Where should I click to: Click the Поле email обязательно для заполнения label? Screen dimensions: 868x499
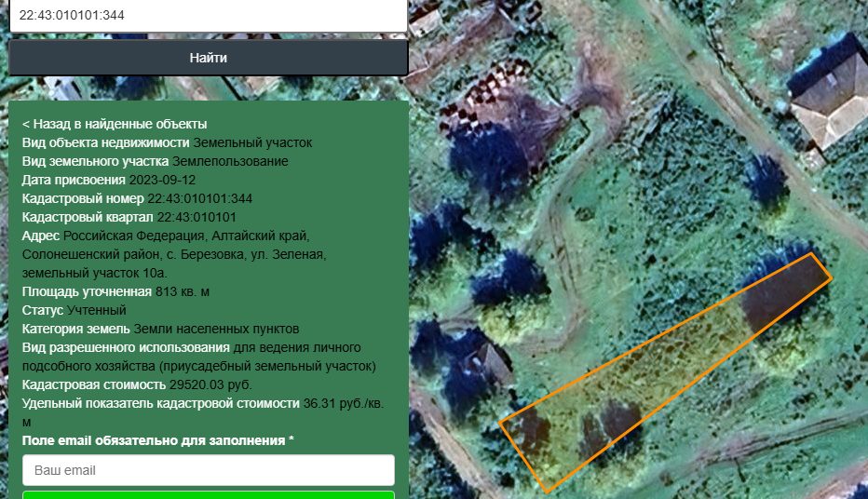pos(157,440)
